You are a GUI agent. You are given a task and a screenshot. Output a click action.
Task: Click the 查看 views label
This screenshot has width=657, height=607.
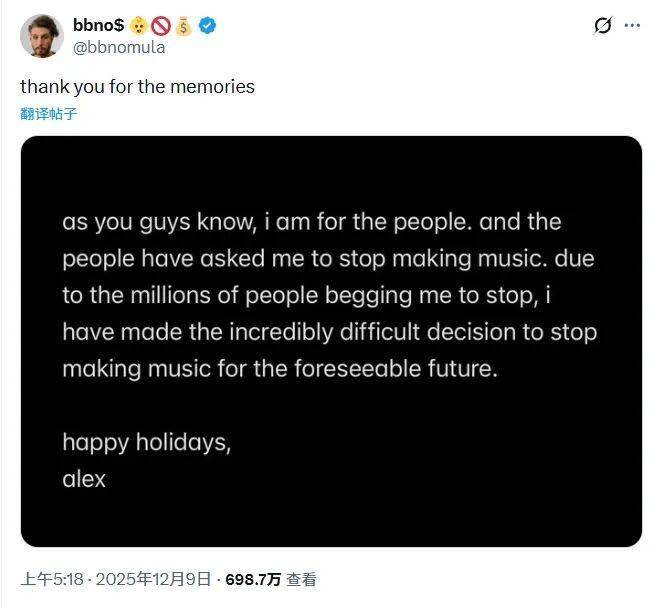(x=301, y=579)
